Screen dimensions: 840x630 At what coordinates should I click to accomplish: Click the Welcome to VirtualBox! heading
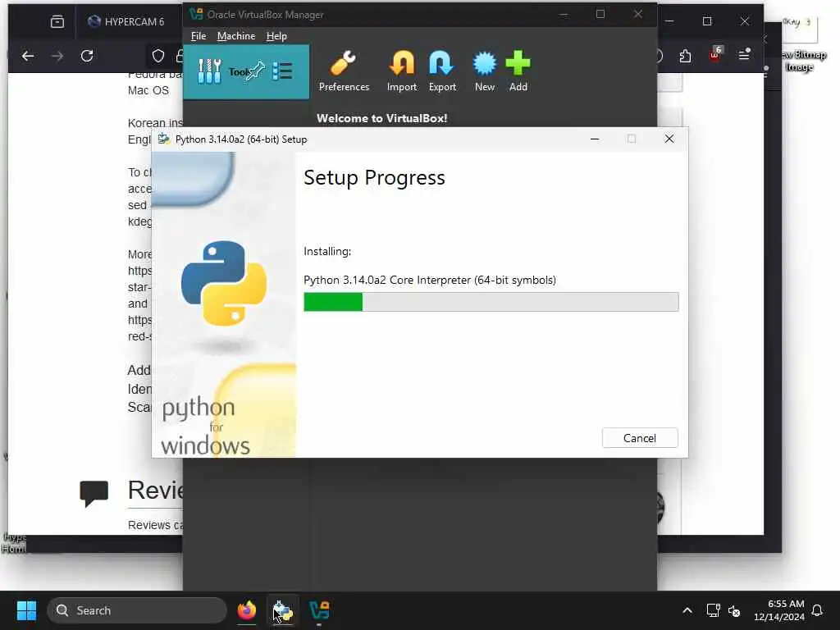[382, 118]
